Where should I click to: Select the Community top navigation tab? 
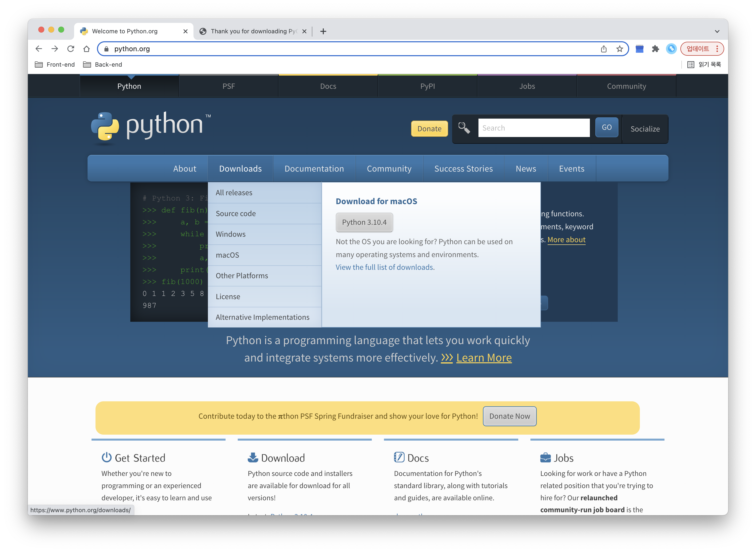[x=626, y=86]
